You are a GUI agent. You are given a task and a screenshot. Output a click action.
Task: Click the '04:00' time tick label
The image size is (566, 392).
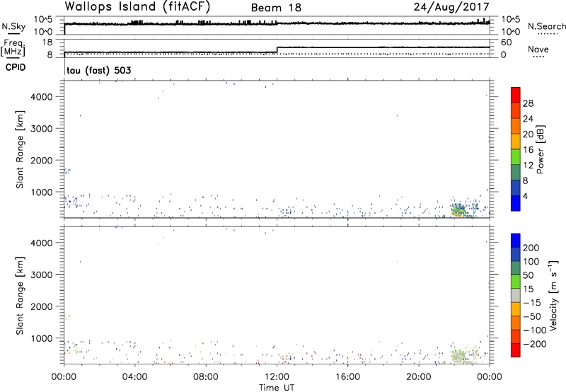pos(134,377)
